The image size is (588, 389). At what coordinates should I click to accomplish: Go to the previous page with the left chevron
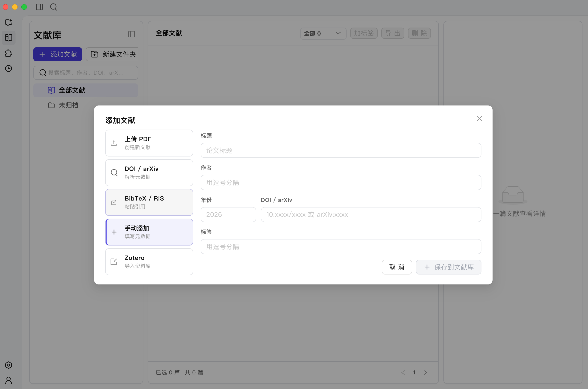(x=403, y=372)
